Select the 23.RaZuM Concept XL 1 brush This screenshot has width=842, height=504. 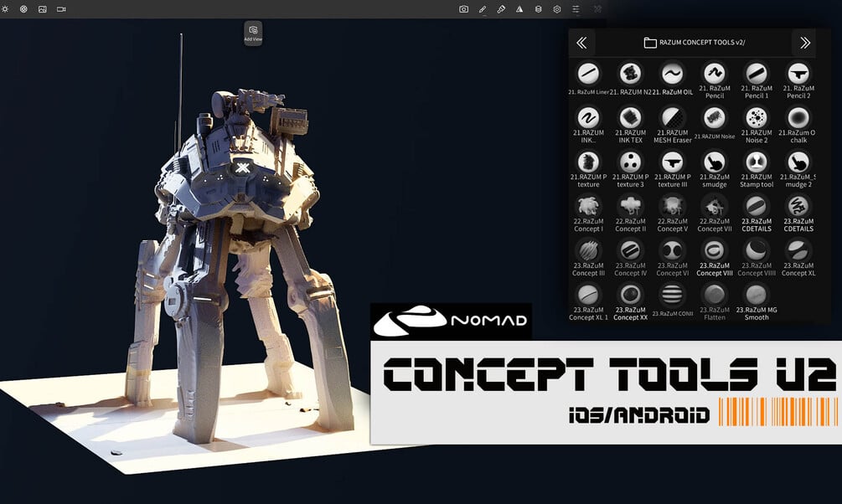pyautogui.click(x=588, y=303)
